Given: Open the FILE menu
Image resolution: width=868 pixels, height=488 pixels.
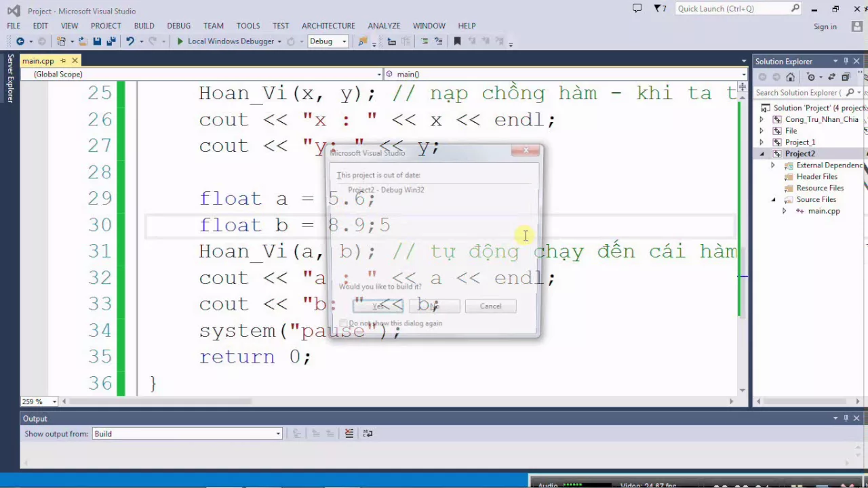Looking at the screenshot, I should 14,26.
